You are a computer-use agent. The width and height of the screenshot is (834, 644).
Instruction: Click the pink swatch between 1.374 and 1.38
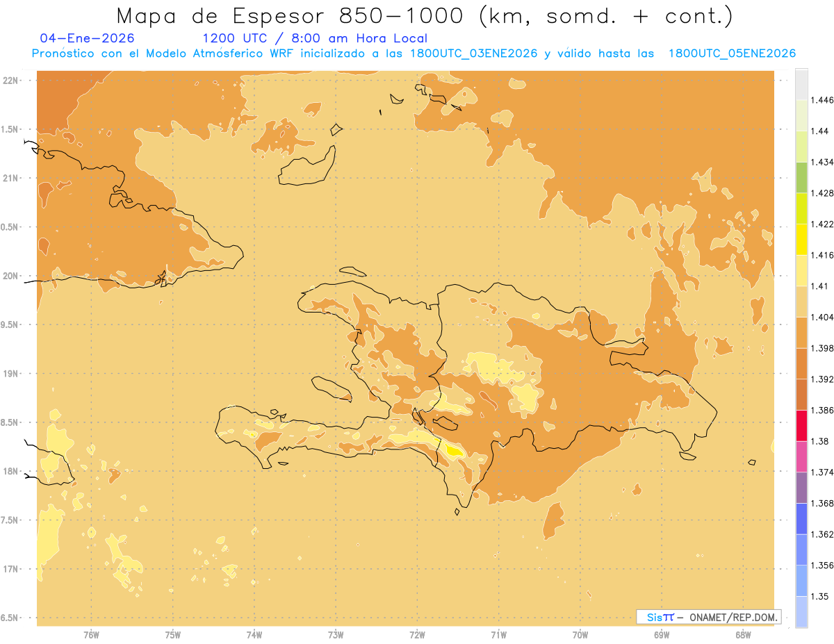(801, 456)
